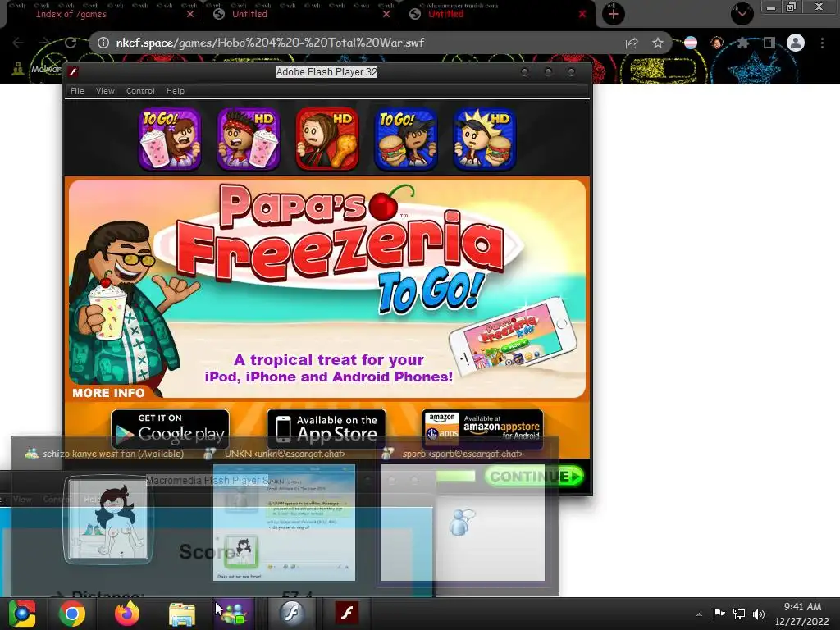The height and width of the screenshot is (630, 840).
Task: Click the share page icon in address bar
Action: tap(632, 43)
